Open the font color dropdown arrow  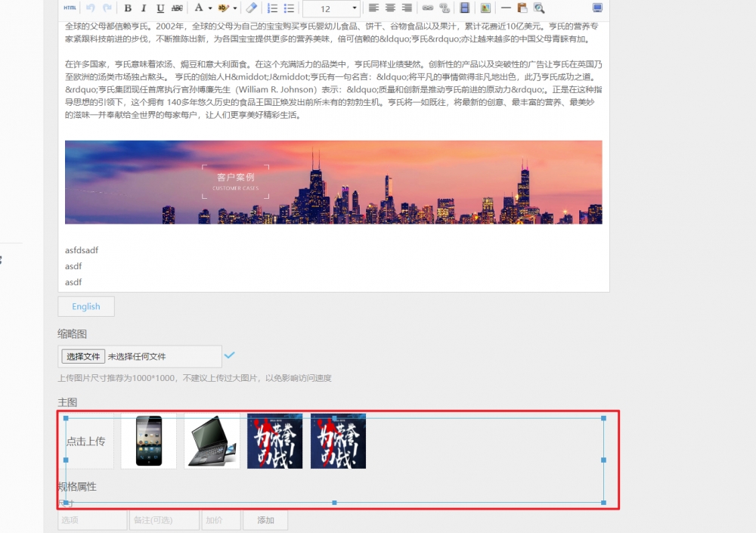pos(210,8)
